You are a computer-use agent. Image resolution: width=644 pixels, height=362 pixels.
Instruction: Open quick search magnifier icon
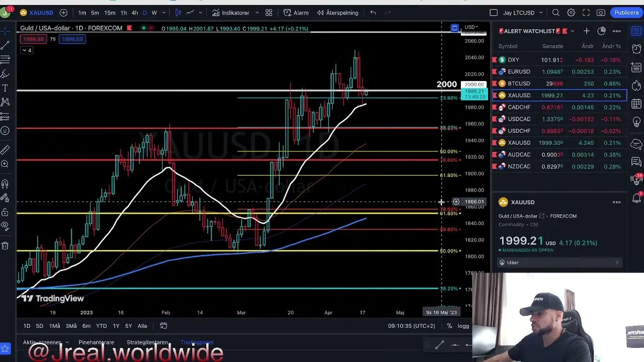tap(556, 13)
